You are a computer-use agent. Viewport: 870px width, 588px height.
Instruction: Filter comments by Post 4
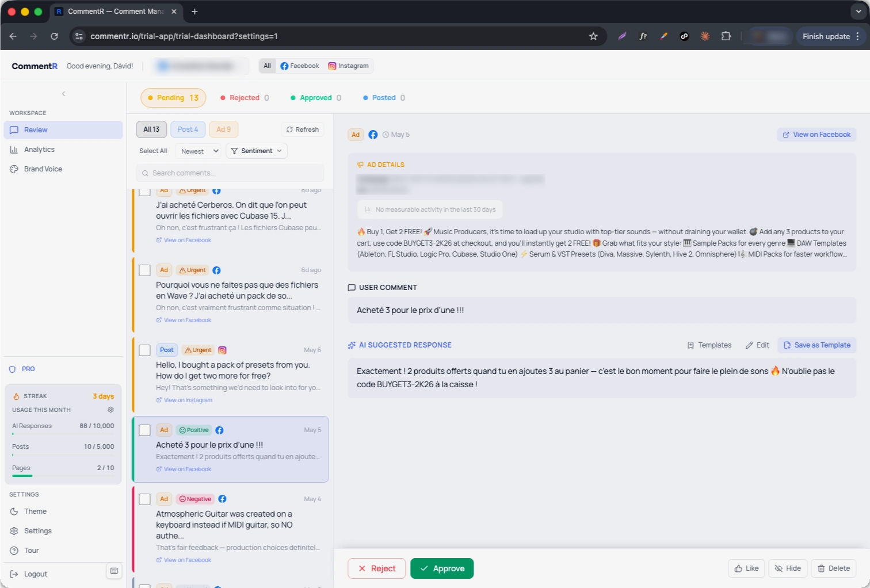click(188, 129)
